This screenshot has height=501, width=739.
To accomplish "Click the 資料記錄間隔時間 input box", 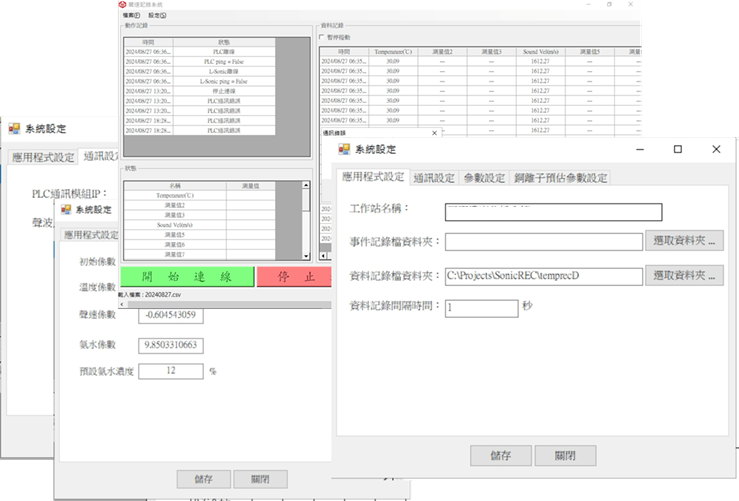I will (x=479, y=308).
